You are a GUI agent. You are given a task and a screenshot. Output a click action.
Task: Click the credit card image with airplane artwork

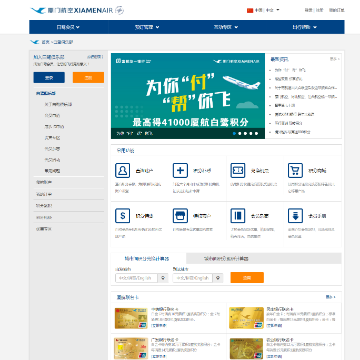(246, 318)
